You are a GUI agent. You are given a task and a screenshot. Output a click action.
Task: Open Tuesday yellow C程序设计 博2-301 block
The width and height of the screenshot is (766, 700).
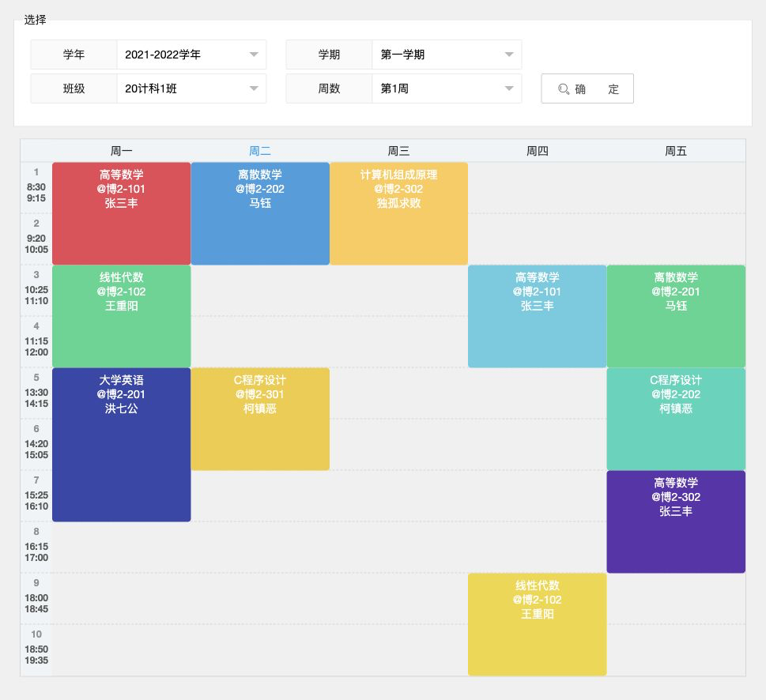[x=260, y=419]
